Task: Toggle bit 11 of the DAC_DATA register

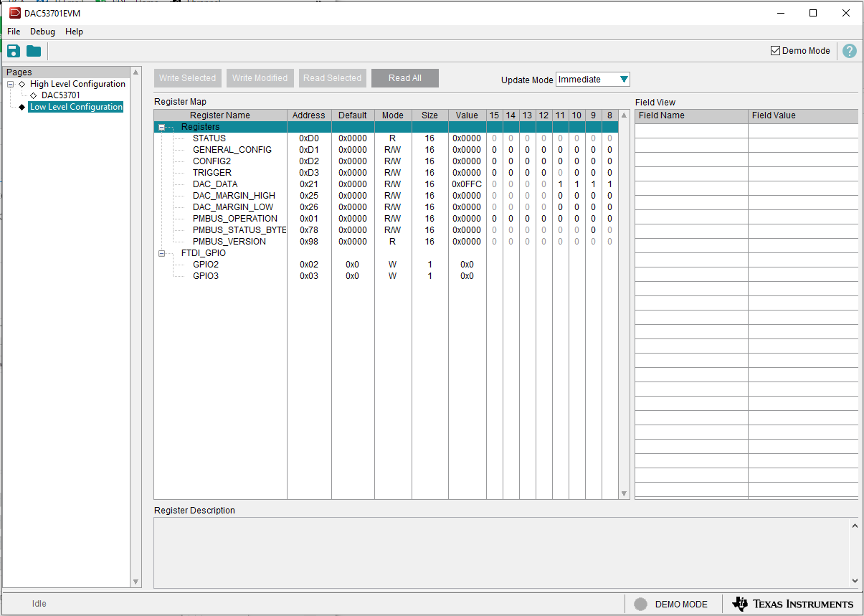Action: pos(560,184)
